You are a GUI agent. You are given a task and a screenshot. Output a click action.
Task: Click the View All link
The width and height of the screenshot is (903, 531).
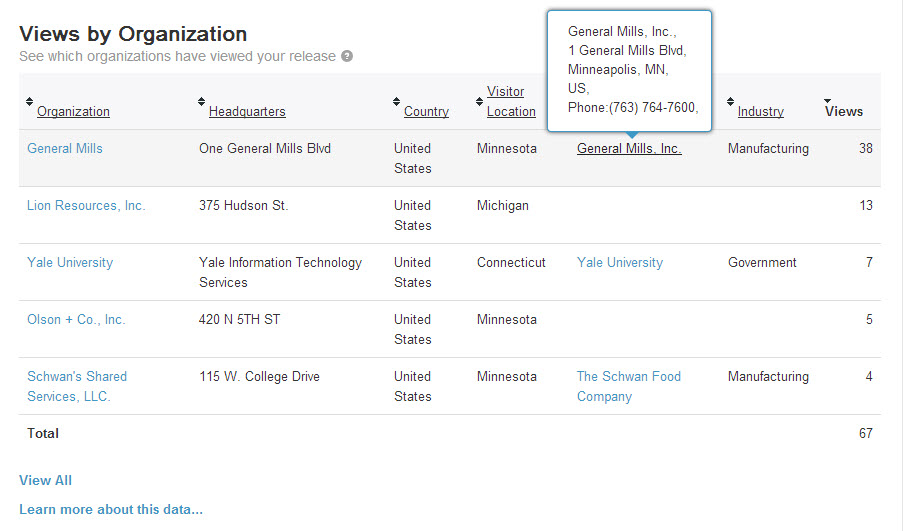pos(45,480)
